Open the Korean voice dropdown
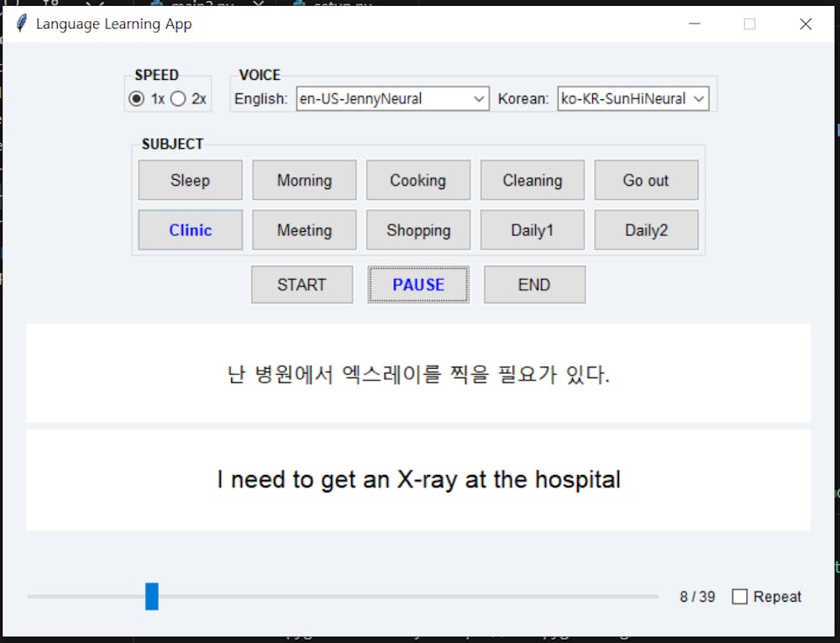840x643 pixels. coord(698,98)
